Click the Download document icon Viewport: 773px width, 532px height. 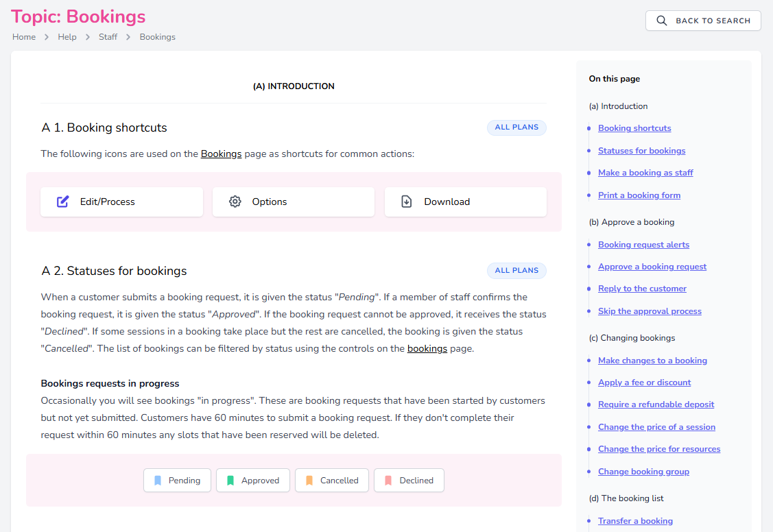pos(406,202)
